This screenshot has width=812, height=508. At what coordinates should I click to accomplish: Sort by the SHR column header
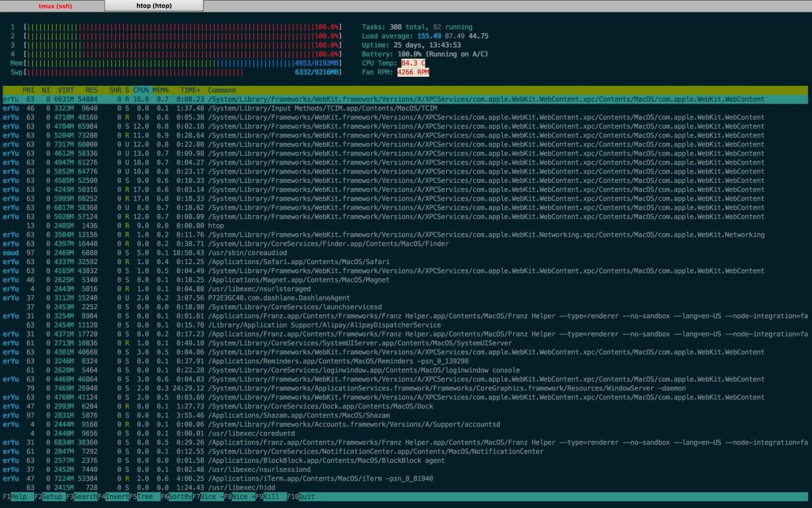[115, 90]
